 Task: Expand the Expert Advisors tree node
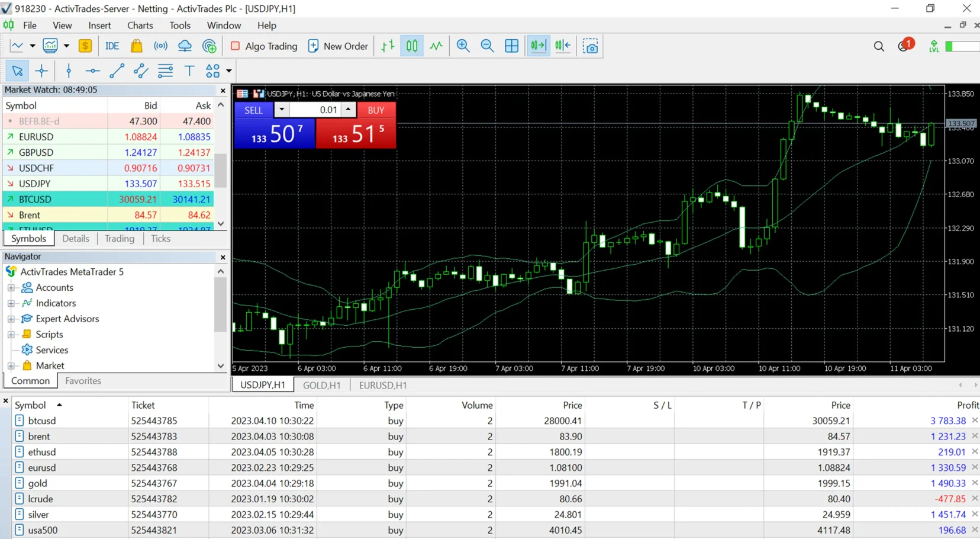(11, 319)
